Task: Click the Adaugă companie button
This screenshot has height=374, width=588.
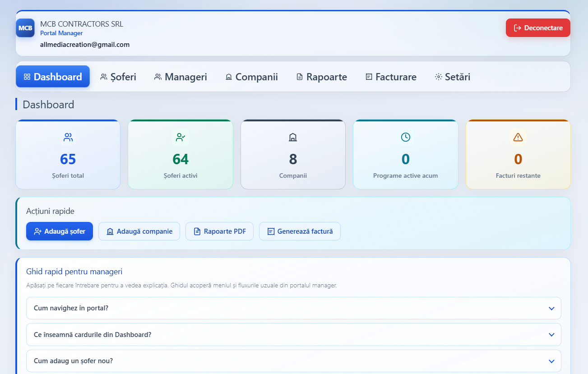Action: 139,231
